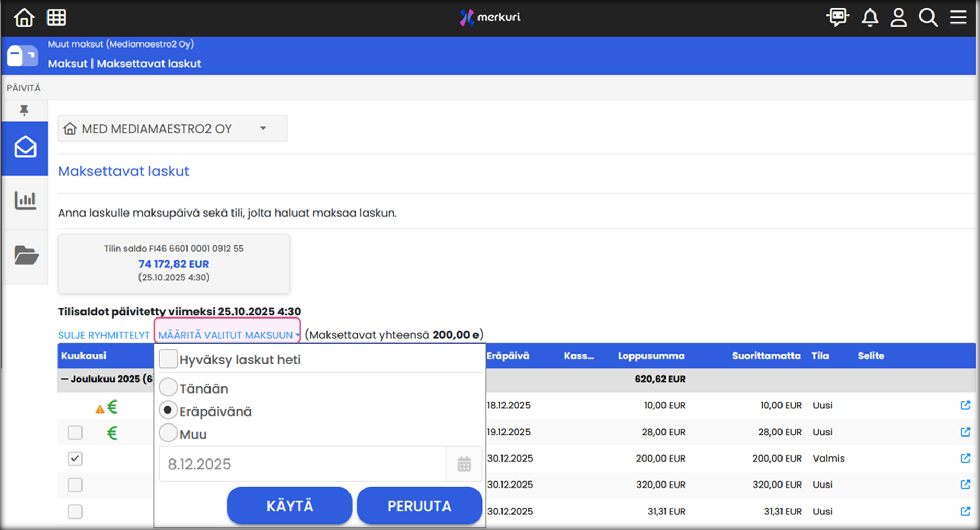The image size is (980, 530).
Task: Go to the home page icon
Action: point(24,17)
